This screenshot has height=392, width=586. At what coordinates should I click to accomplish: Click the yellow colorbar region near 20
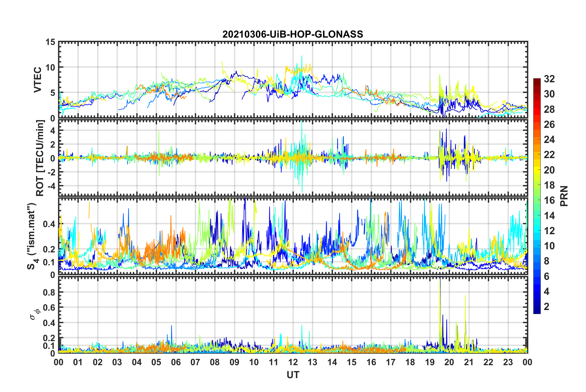pos(537,170)
